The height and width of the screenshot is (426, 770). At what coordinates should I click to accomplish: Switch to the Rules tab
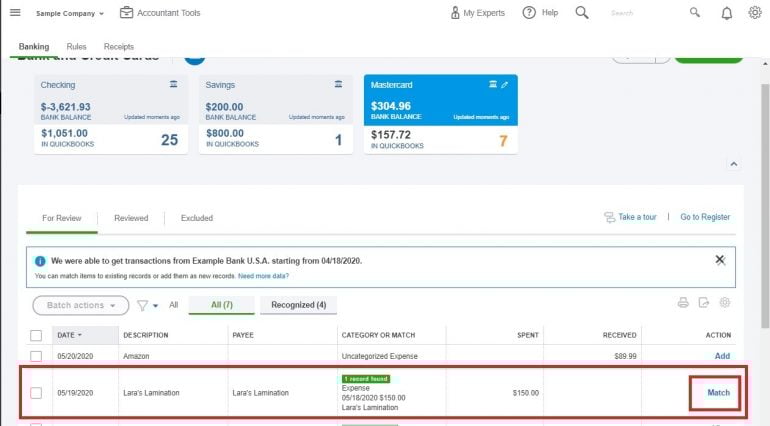pos(76,47)
